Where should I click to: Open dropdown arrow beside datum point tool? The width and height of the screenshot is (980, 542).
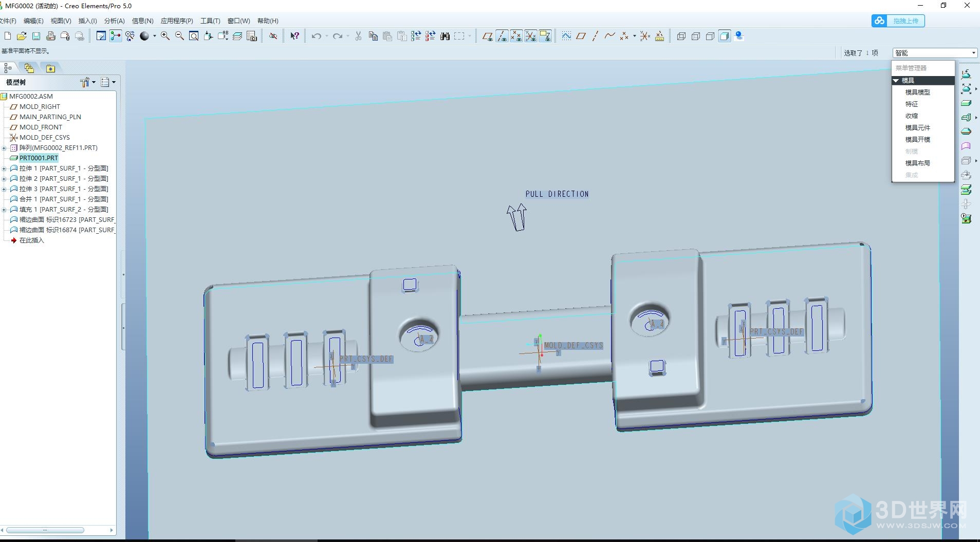634,36
